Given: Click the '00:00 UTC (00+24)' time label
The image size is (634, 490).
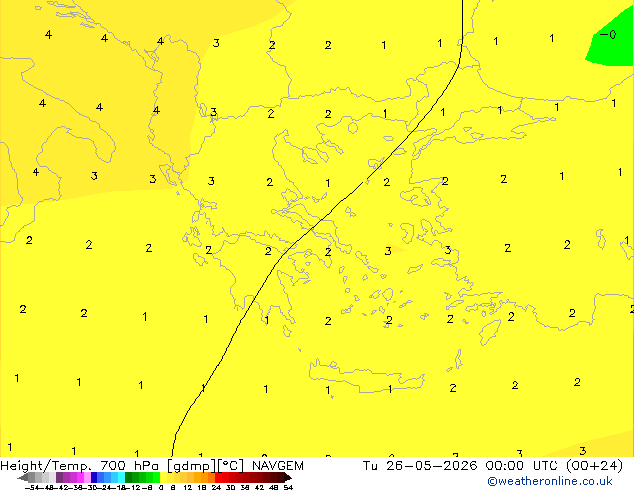Looking at the screenshot, I should pyautogui.click(x=554, y=466).
